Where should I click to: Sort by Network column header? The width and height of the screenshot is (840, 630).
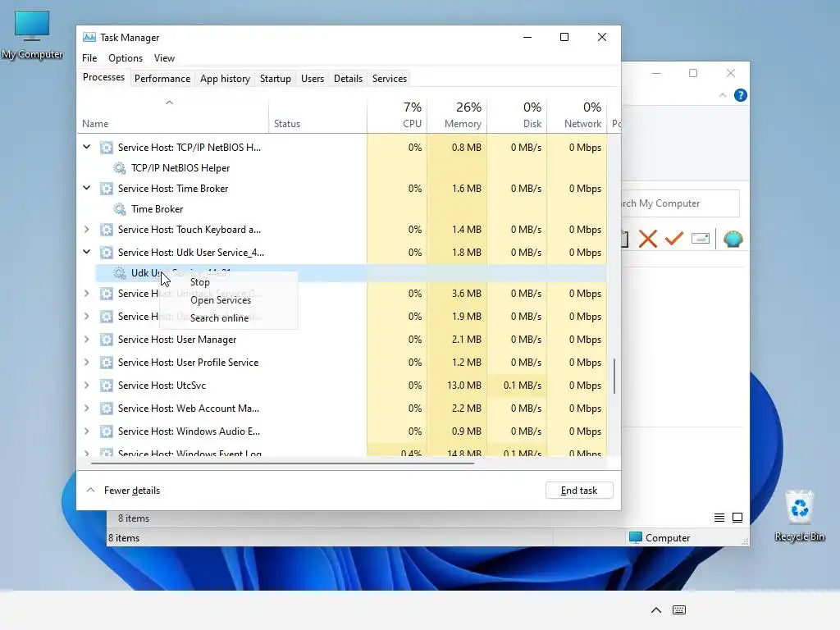pos(577,115)
